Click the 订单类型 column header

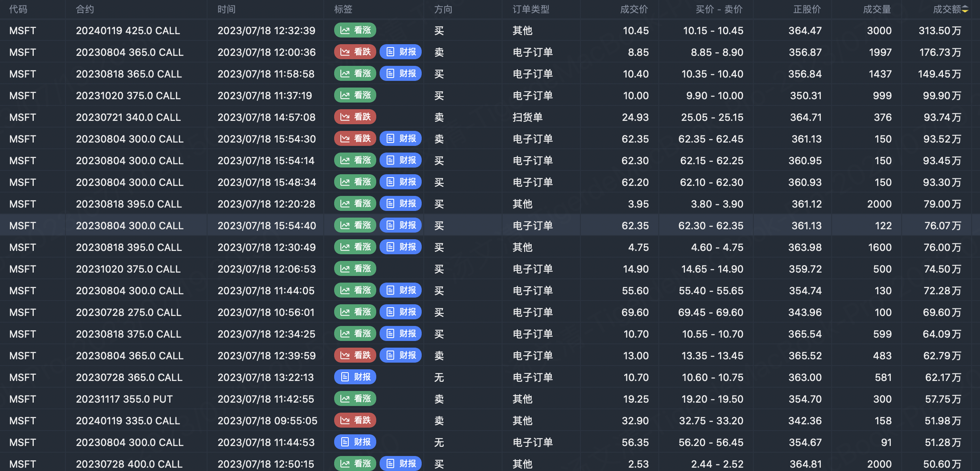531,9
